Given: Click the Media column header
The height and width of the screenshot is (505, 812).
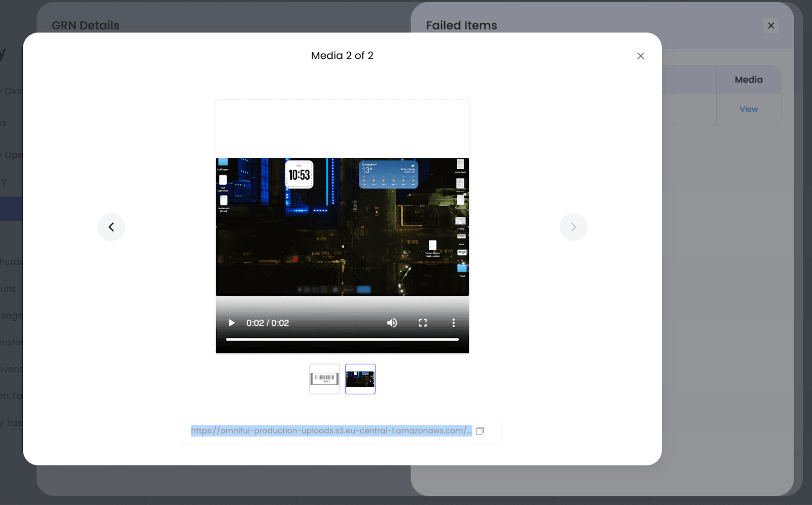Looking at the screenshot, I should 749,80.
